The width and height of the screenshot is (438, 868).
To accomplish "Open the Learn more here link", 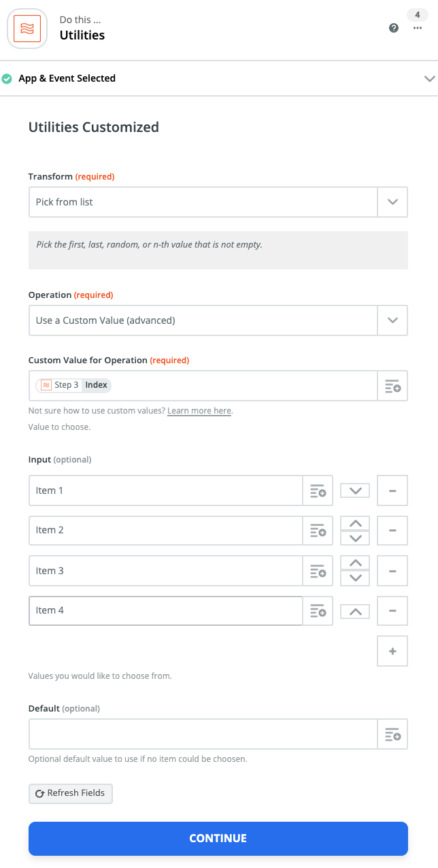I will tap(199, 411).
